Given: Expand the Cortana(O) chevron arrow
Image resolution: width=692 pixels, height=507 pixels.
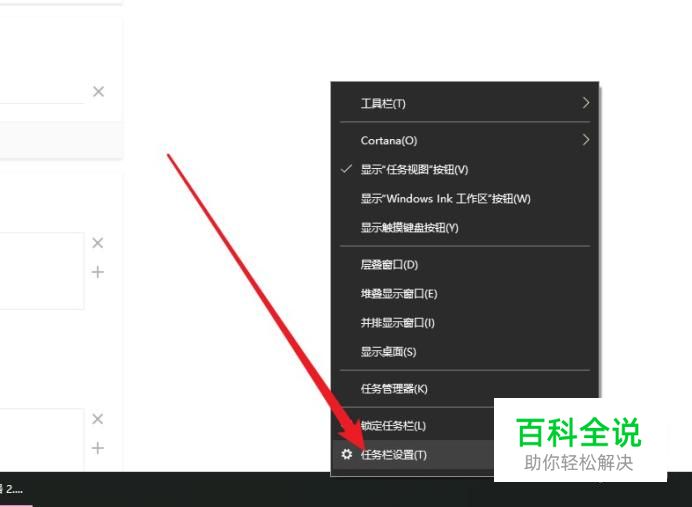Looking at the screenshot, I should [x=586, y=140].
